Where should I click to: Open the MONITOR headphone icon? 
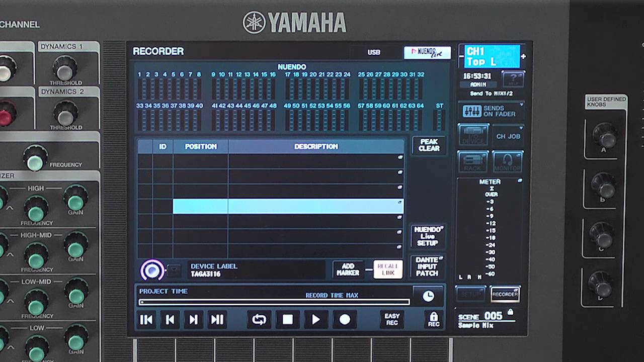pos(508,162)
